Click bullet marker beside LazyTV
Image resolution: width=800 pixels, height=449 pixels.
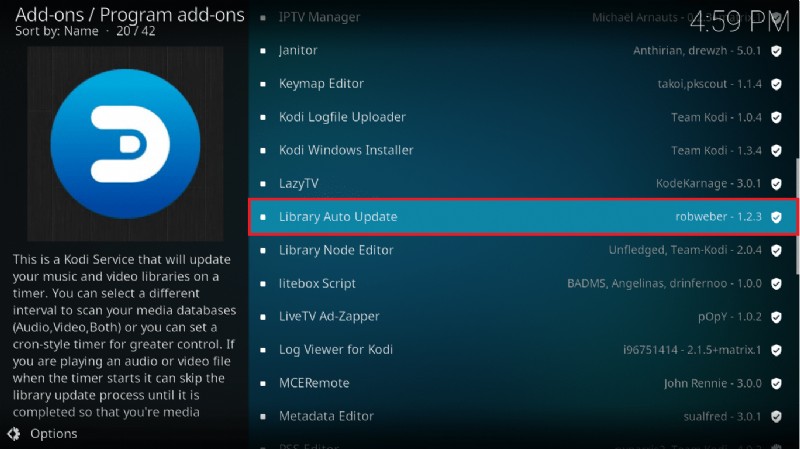point(263,184)
